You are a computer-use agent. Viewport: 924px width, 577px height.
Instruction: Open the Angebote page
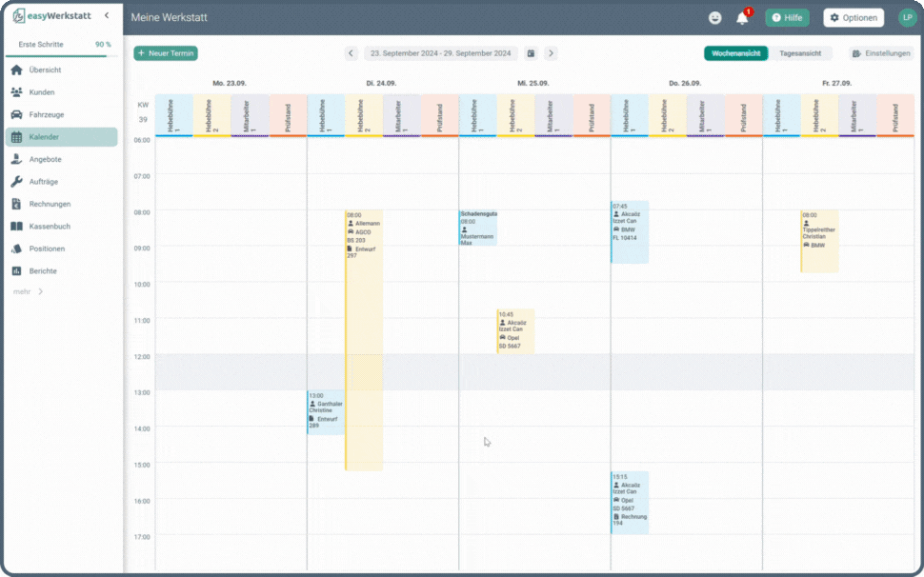pyautogui.click(x=44, y=159)
